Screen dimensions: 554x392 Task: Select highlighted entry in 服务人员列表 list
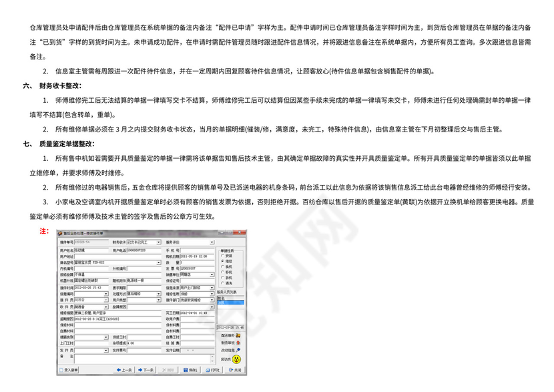pos(230,303)
